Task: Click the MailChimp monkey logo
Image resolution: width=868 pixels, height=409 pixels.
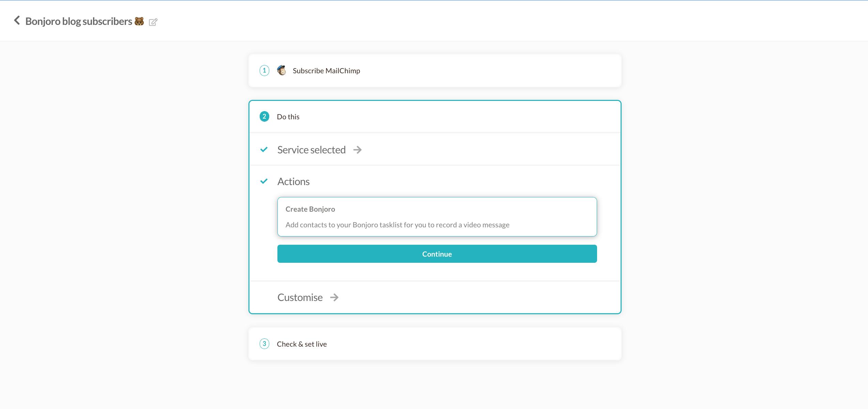Action: (281, 71)
